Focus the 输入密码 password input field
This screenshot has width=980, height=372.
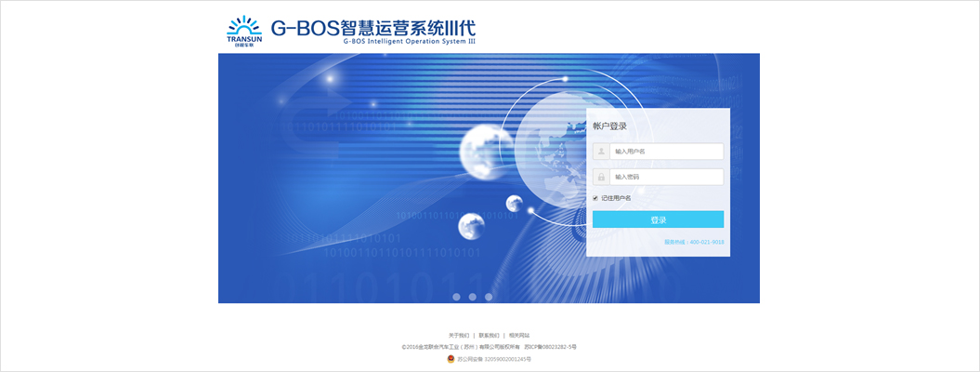click(x=667, y=177)
